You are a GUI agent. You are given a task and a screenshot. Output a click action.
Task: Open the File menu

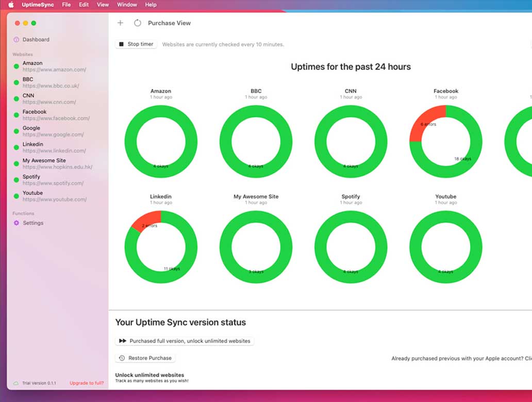(66, 5)
